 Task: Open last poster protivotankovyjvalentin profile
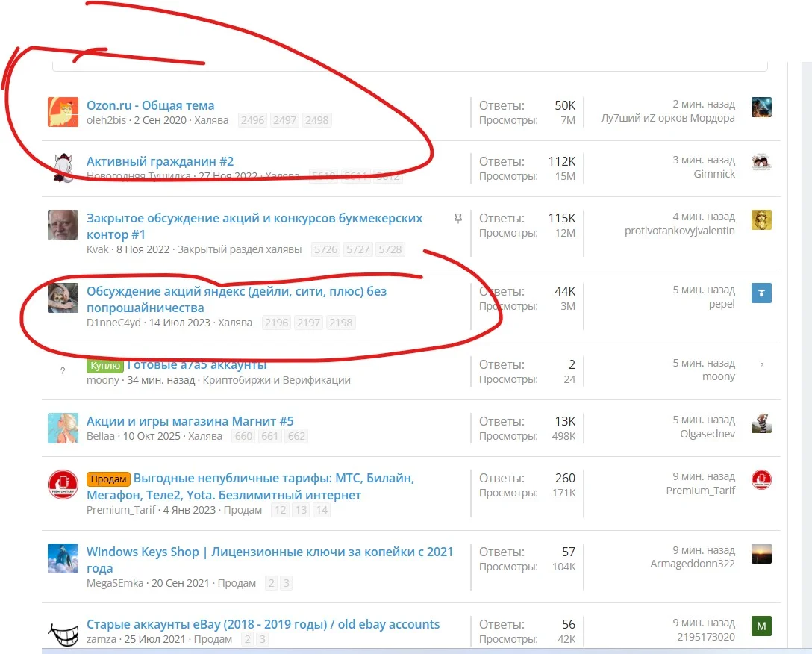click(679, 231)
